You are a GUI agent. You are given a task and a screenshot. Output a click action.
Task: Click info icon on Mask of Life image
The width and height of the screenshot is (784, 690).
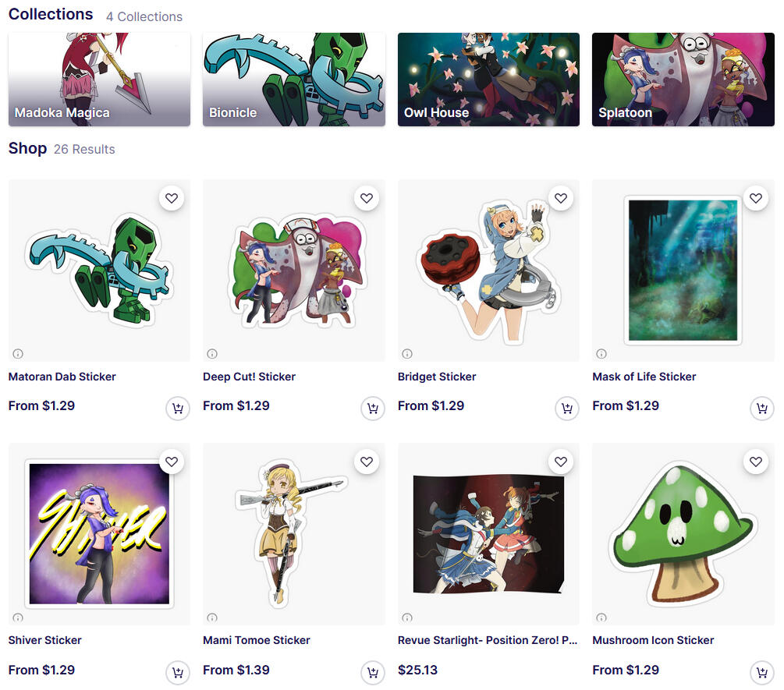(601, 354)
